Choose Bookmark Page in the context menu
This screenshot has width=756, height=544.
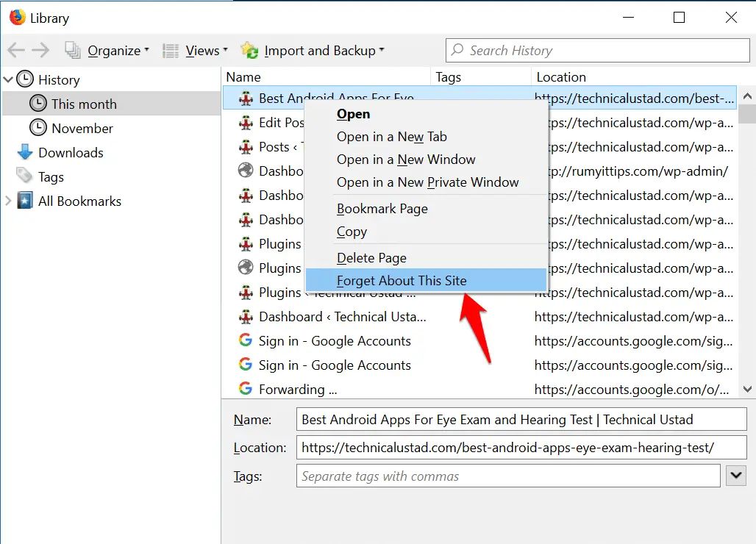(x=427, y=209)
